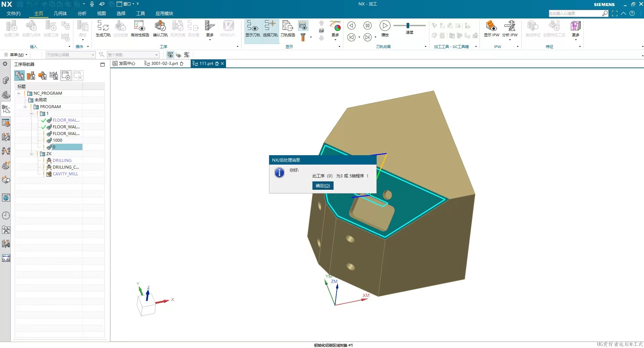This screenshot has height=348, width=644.
Task: Switch to the Machining Method view in the navigator
Action: pos(54,76)
